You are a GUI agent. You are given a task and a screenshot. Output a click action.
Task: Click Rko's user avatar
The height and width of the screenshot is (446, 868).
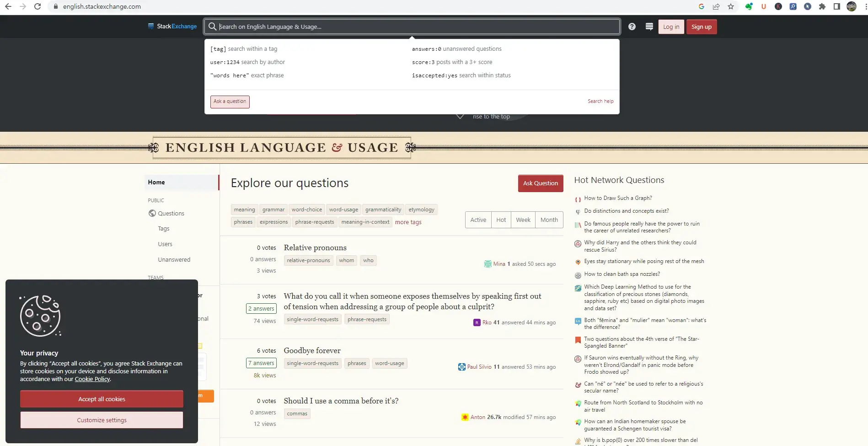pyautogui.click(x=477, y=322)
